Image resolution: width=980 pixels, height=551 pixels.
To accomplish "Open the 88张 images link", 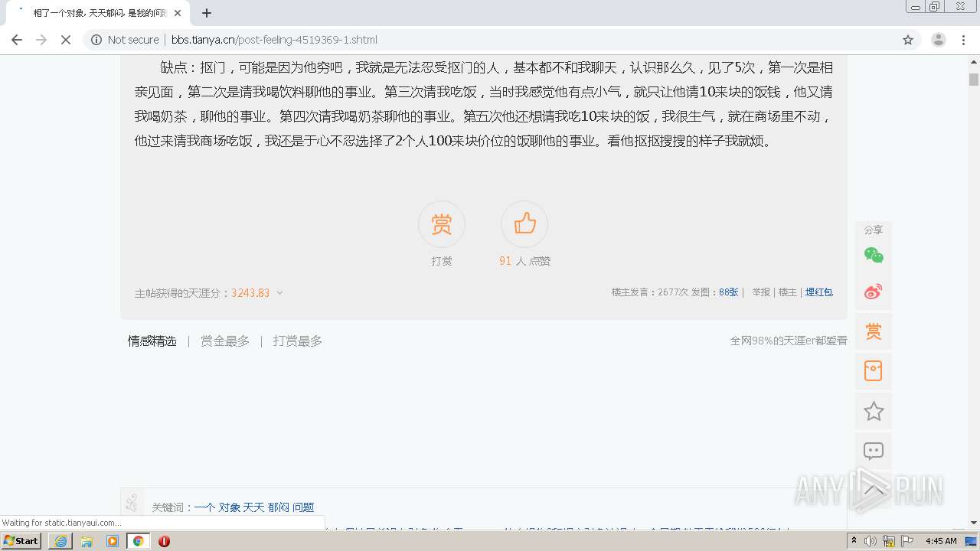I will (x=728, y=292).
